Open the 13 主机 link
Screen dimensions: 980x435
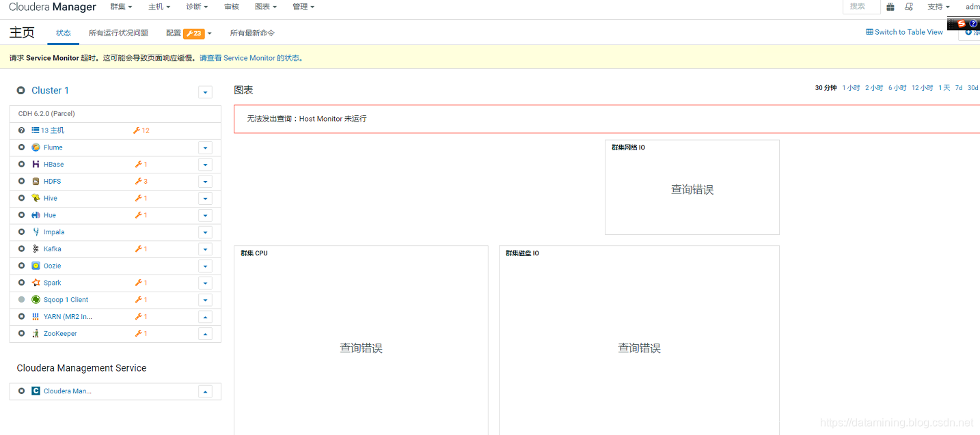[x=53, y=130]
